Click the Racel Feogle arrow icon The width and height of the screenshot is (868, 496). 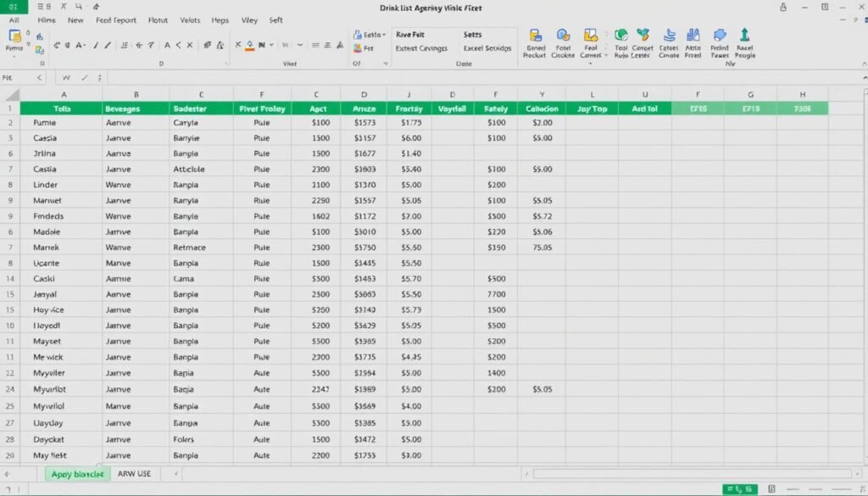(745, 36)
